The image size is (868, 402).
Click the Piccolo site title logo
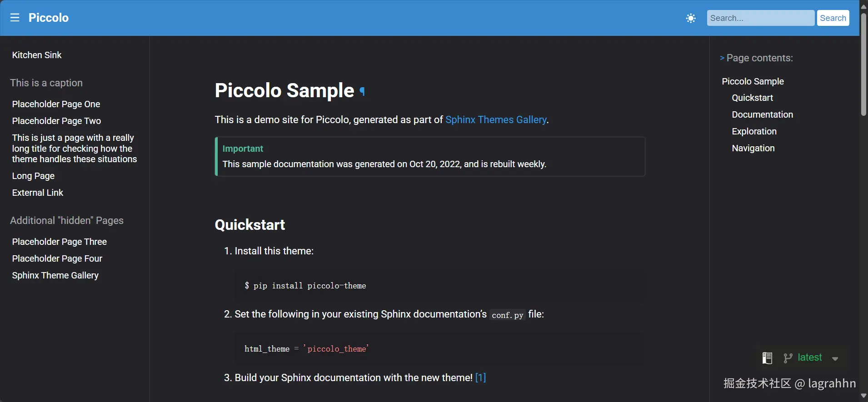pos(49,18)
